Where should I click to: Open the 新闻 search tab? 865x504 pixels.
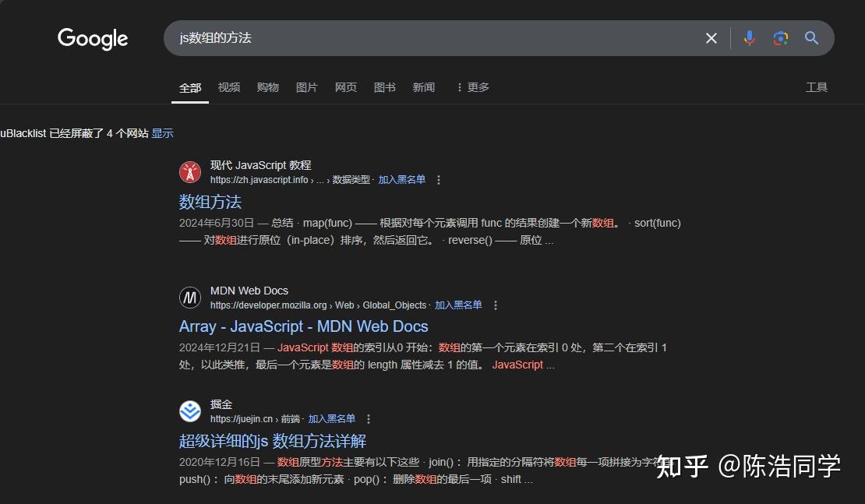pyautogui.click(x=423, y=87)
